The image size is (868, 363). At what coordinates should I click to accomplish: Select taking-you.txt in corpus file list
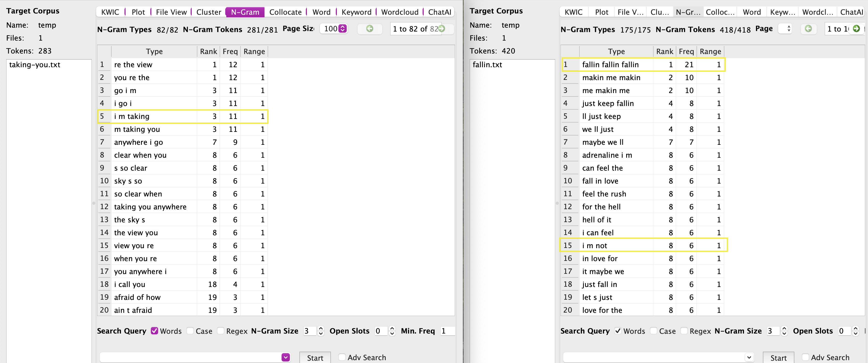click(35, 65)
